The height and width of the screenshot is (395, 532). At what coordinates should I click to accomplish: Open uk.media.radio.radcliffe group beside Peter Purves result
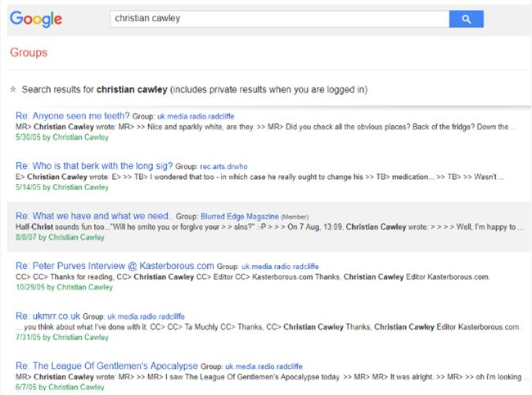[280, 267]
